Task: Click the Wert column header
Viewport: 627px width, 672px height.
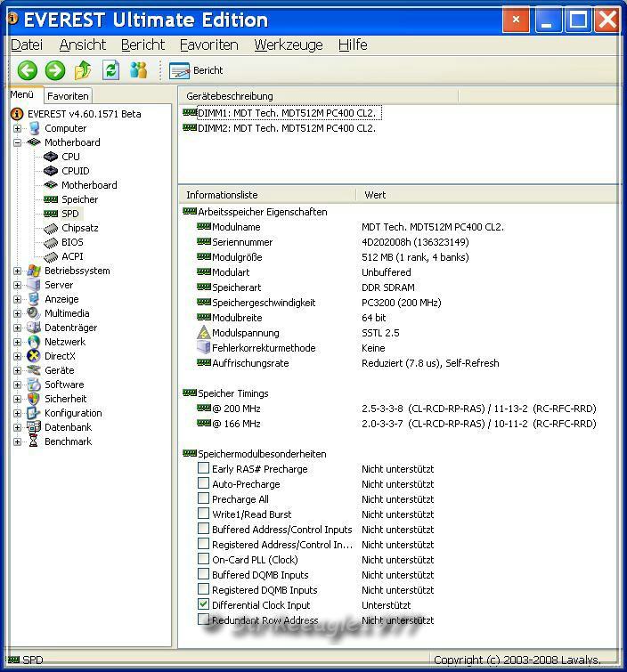Action: tap(487, 195)
